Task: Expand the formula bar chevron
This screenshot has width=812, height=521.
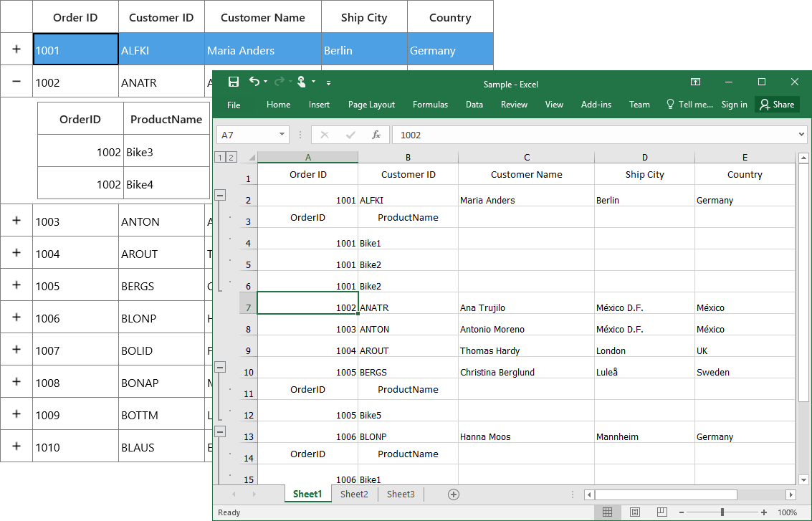Action: [x=802, y=135]
